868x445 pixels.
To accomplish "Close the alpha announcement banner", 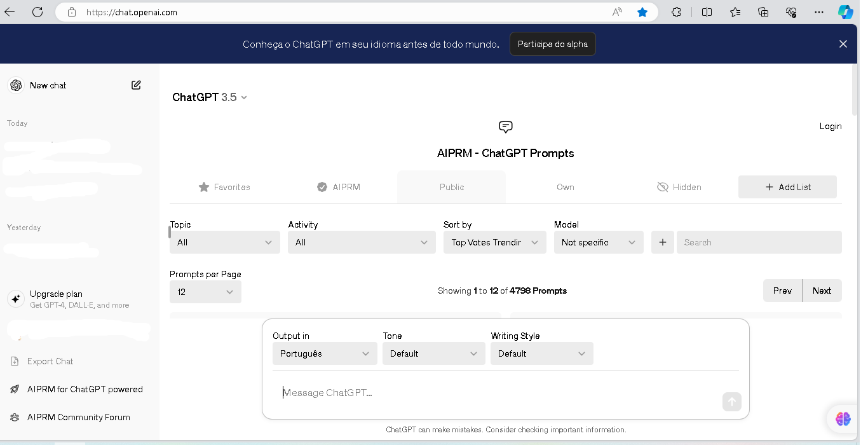I will point(843,44).
